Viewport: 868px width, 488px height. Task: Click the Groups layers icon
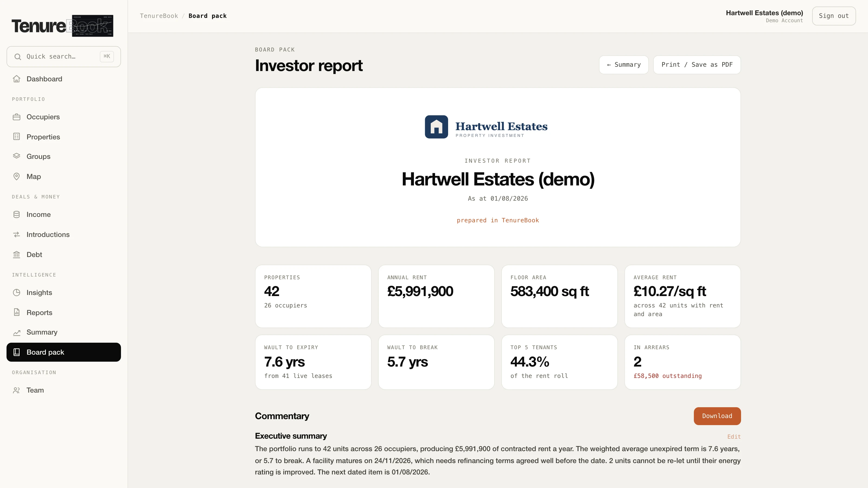[x=17, y=156]
